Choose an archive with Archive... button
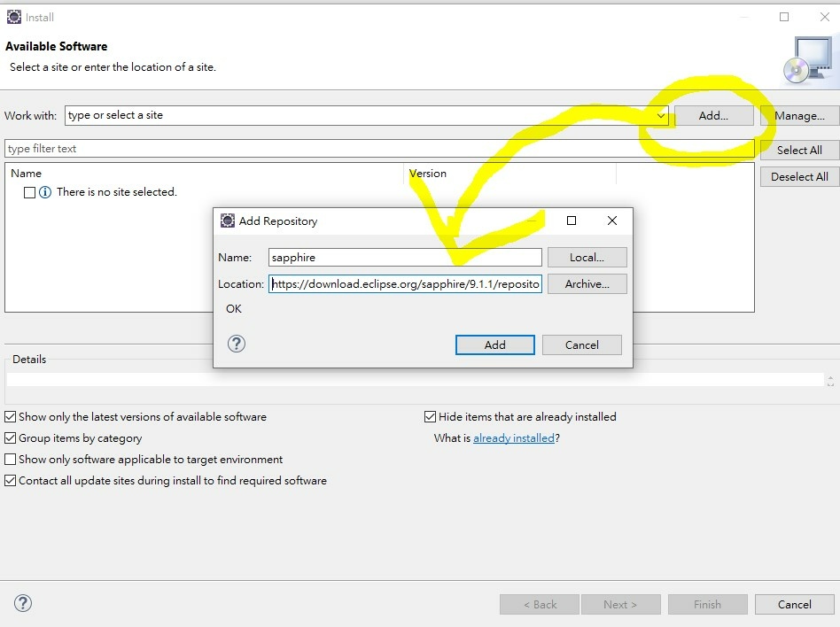The image size is (840, 627). pyautogui.click(x=587, y=283)
